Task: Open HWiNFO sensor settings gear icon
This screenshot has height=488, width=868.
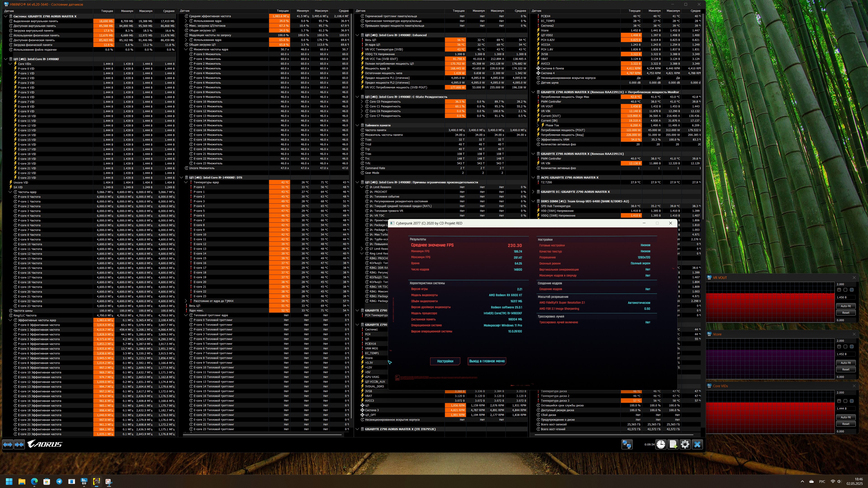Action: [x=685, y=444]
